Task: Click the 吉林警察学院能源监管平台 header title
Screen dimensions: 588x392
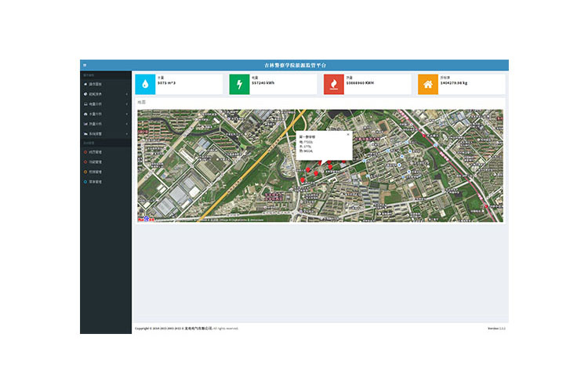Action: click(295, 65)
